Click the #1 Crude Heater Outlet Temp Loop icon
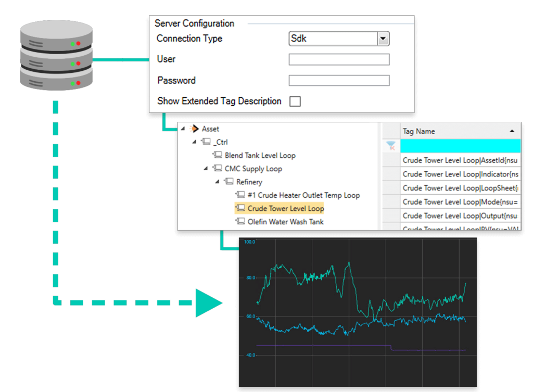533x392 pixels. click(x=240, y=195)
